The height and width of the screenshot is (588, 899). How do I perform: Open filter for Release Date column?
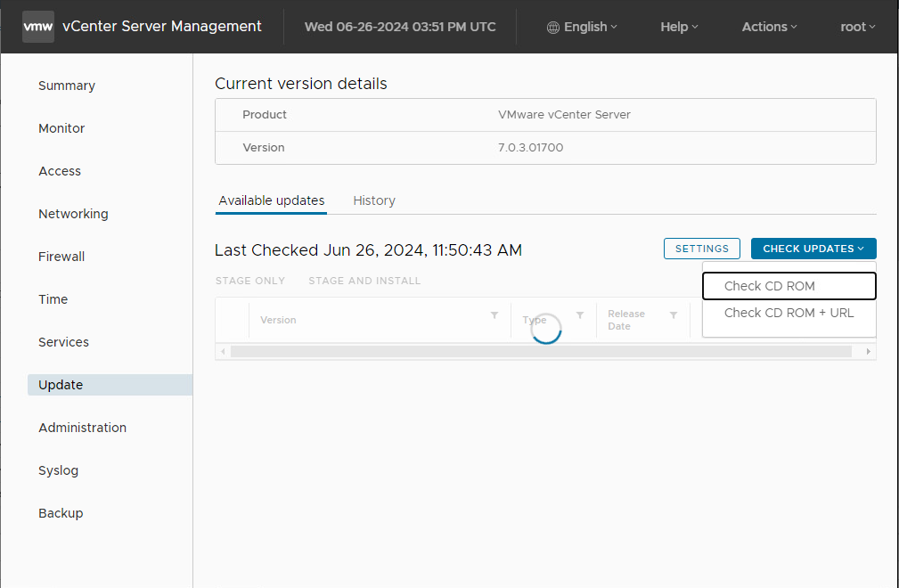click(x=674, y=315)
